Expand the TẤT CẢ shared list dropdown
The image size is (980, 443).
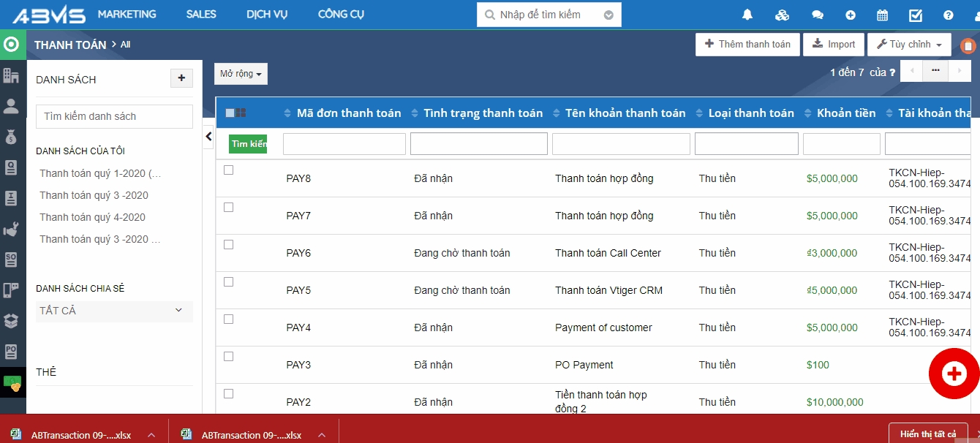(x=114, y=311)
